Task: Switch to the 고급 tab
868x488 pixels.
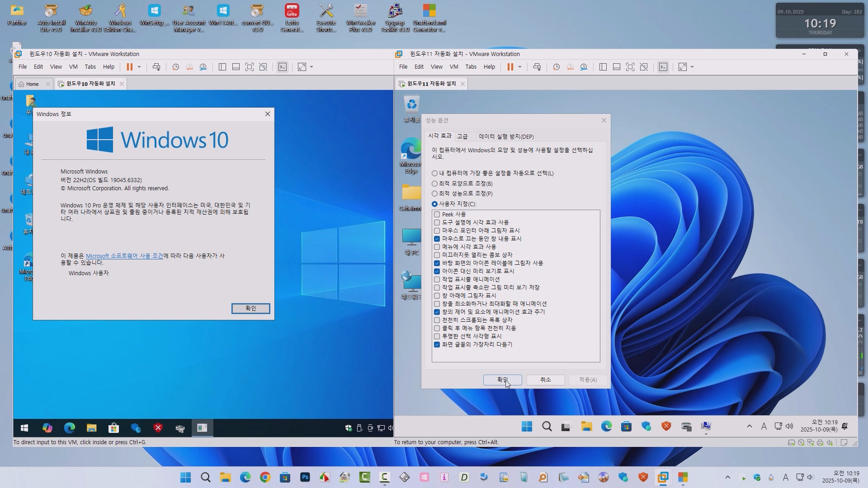Action: 462,136
